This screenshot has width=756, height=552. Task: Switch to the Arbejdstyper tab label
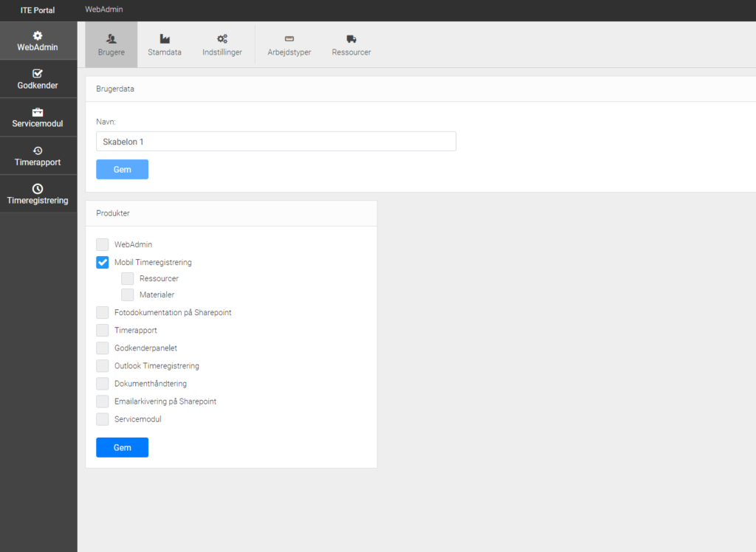tap(289, 52)
